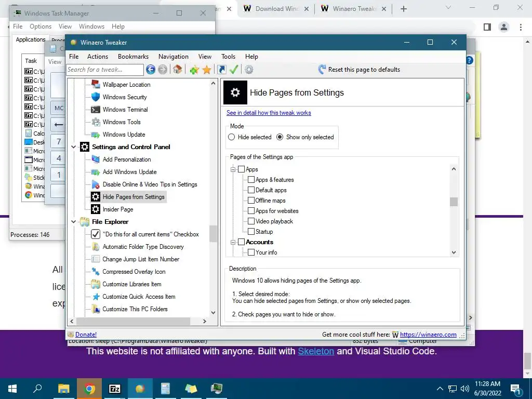This screenshot has width=532, height=399.
Task: Select Customize This PC Folders tree item
Action: click(x=129, y=309)
